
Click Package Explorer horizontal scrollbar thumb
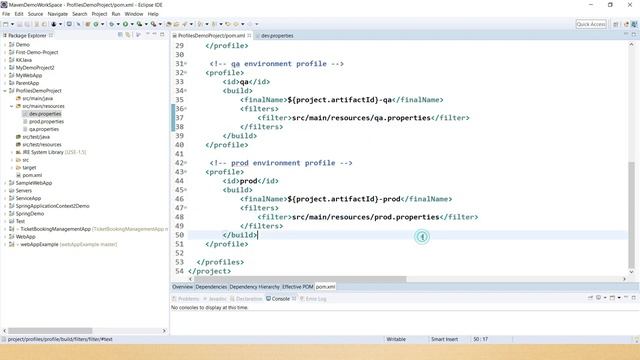50,331
